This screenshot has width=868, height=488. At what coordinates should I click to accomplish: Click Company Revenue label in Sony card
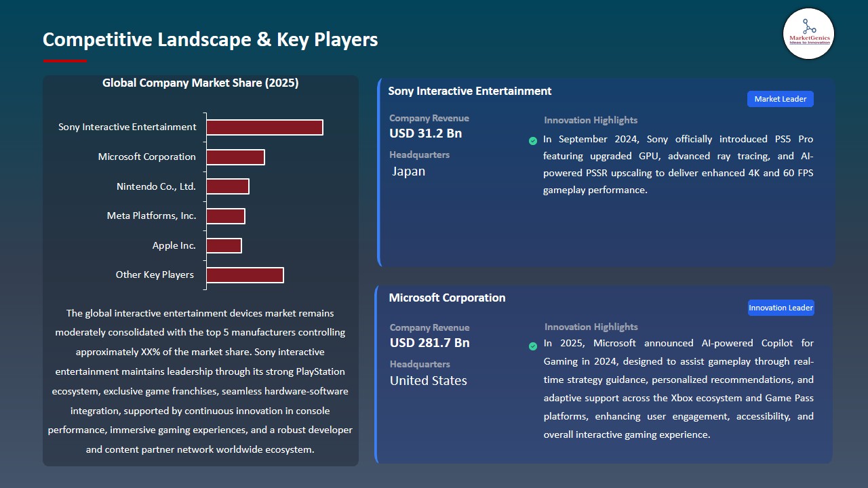tap(429, 118)
